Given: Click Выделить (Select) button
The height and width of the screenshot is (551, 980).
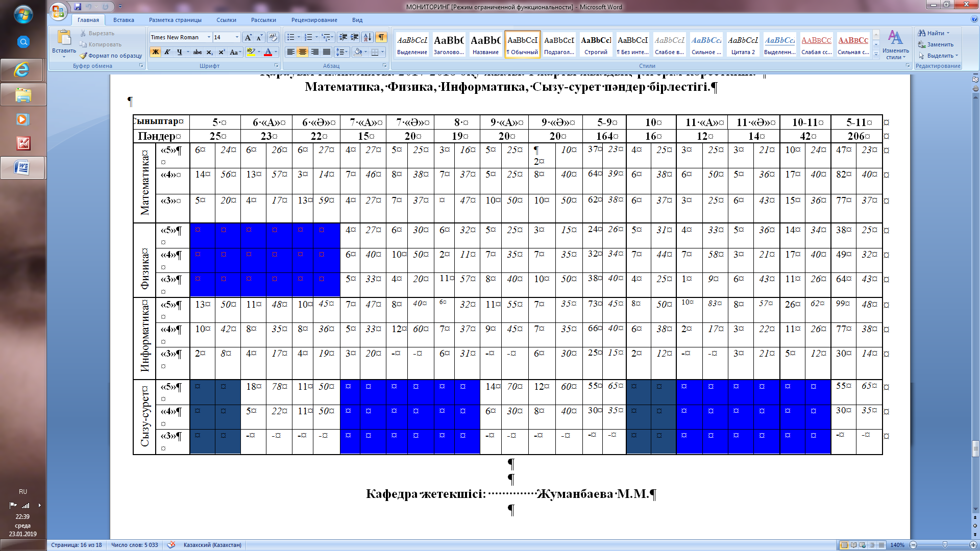Looking at the screenshot, I should [938, 56].
